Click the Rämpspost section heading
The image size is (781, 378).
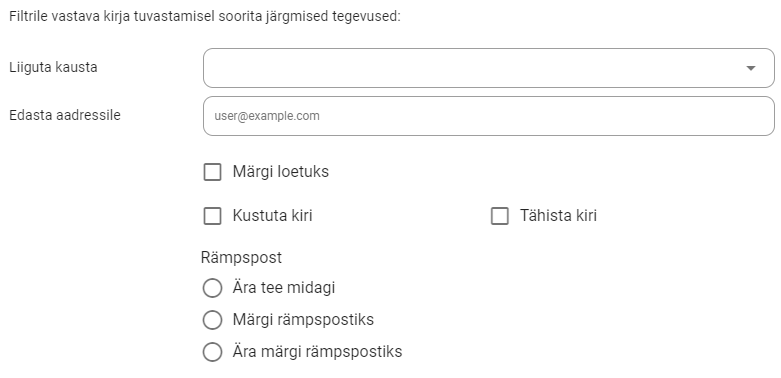tap(241, 257)
